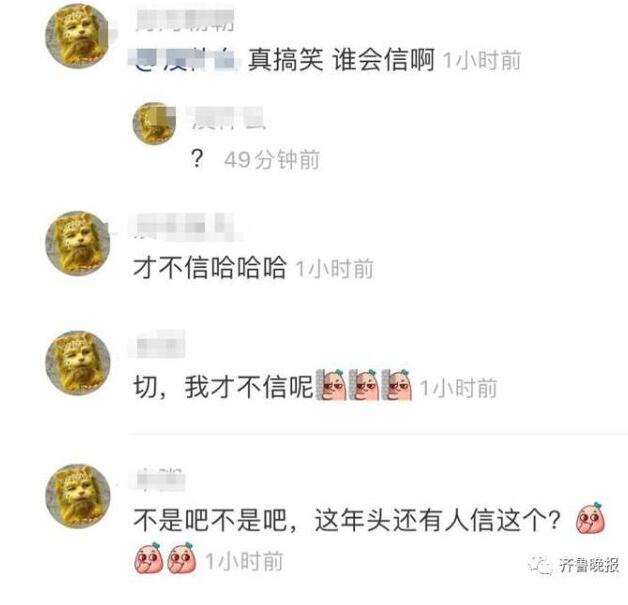Viewport: 628px width, 605px height.
Task: Select the comment text '切,我才不信呢'
Action: tap(223, 387)
